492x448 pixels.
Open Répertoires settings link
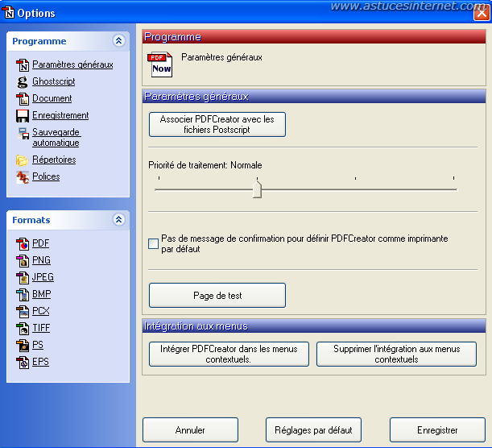[54, 160]
